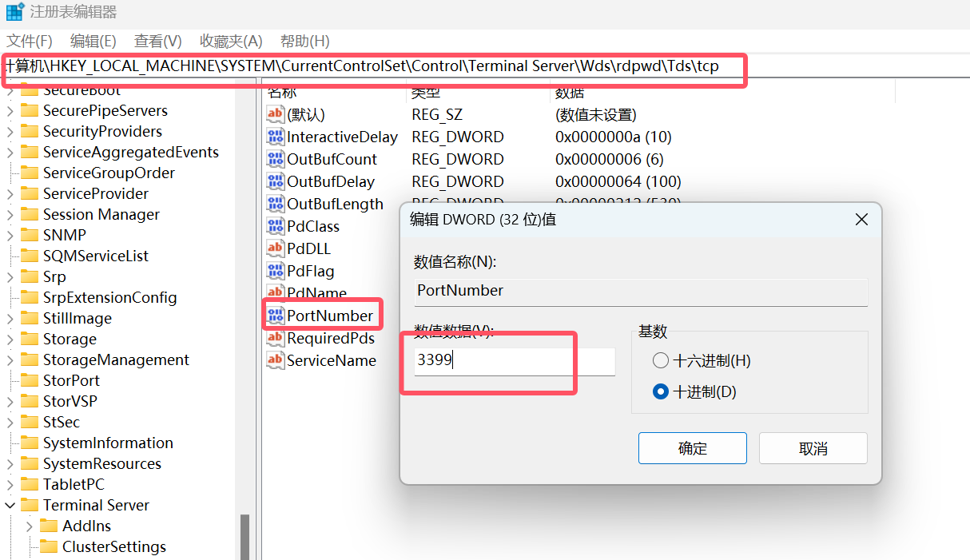970x560 pixels.
Task: Expand the AddIns subkey
Action: pyautogui.click(x=30, y=526)
